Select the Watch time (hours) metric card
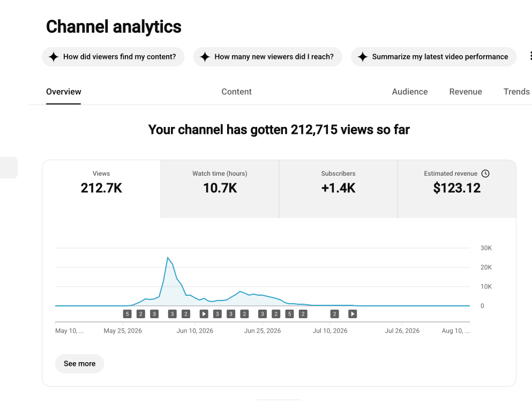The image size is (532, 413). click(220, 189)
